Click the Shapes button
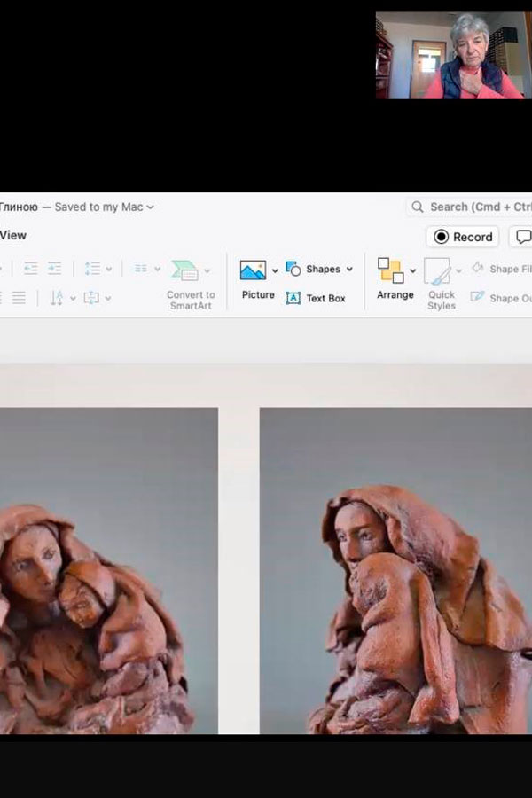This screenshot has height=798, width=532. (x=313, y=269)
